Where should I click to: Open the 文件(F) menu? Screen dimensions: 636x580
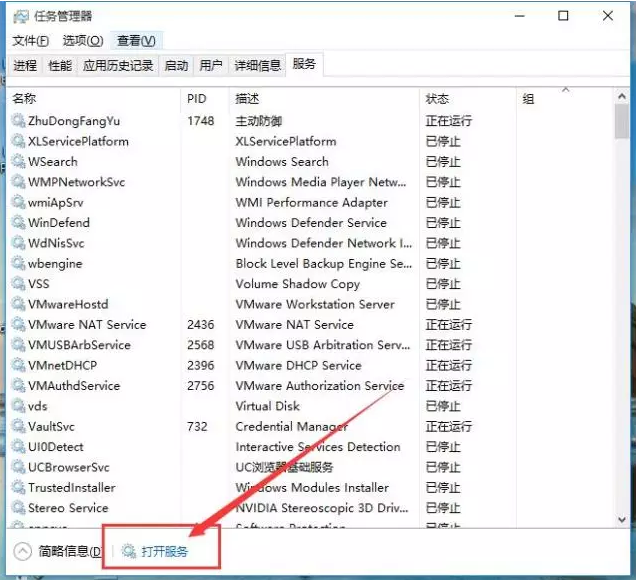pos(30,41)
